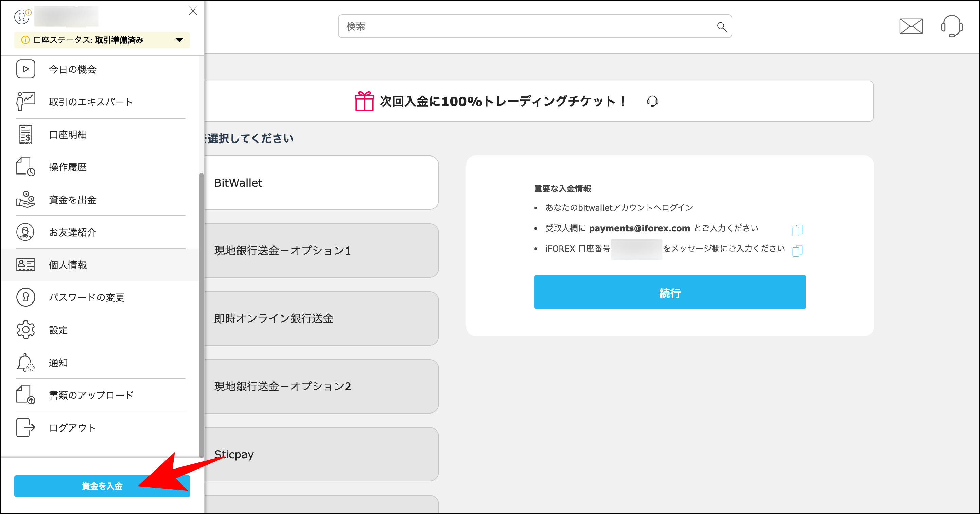Click the 資金を出金 withdrawal icon

coord(25,200)
